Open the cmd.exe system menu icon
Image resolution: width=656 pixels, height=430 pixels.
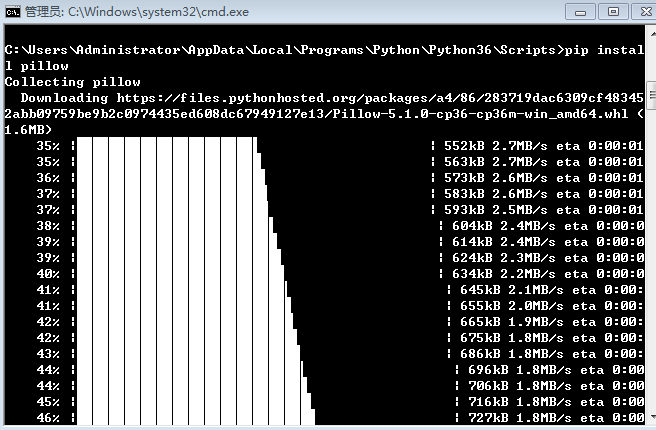point(13,11)
